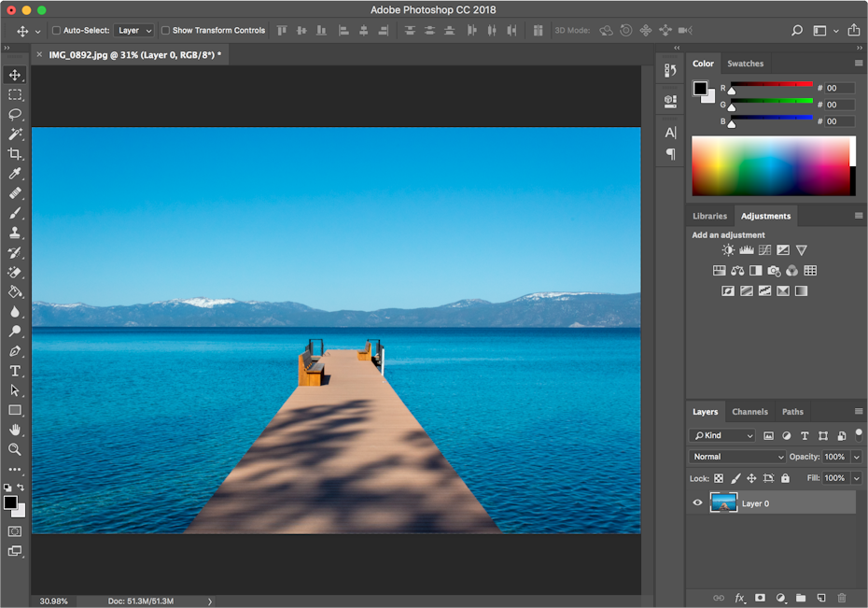The height and width of the screenshot is (608, 868).
Task: Switch to the Channels tab
Action: tap(749, 412)
